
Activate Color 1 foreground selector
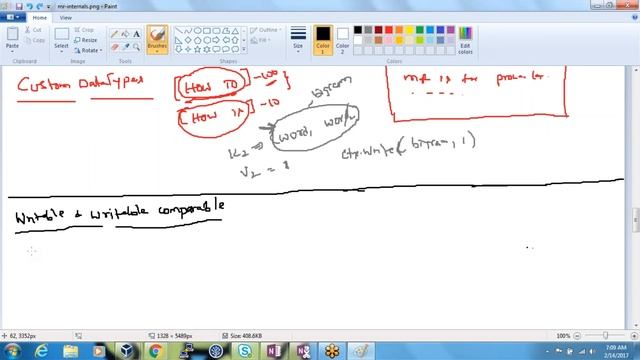323,40
